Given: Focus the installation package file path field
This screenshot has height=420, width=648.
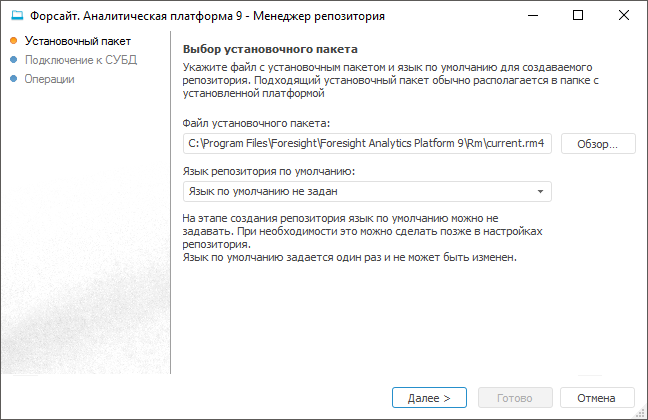Looking at the screenshot, I should (367, 144).
